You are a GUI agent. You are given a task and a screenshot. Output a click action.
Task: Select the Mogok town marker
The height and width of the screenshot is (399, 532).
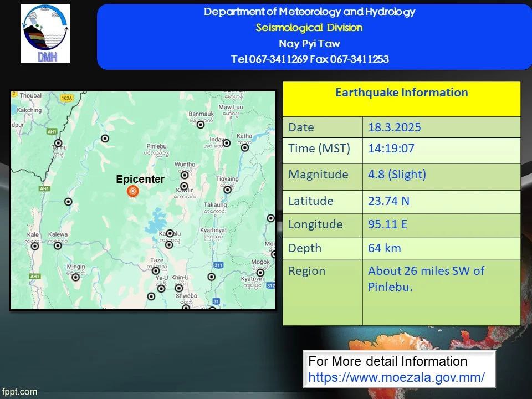[x=260, y=273]
